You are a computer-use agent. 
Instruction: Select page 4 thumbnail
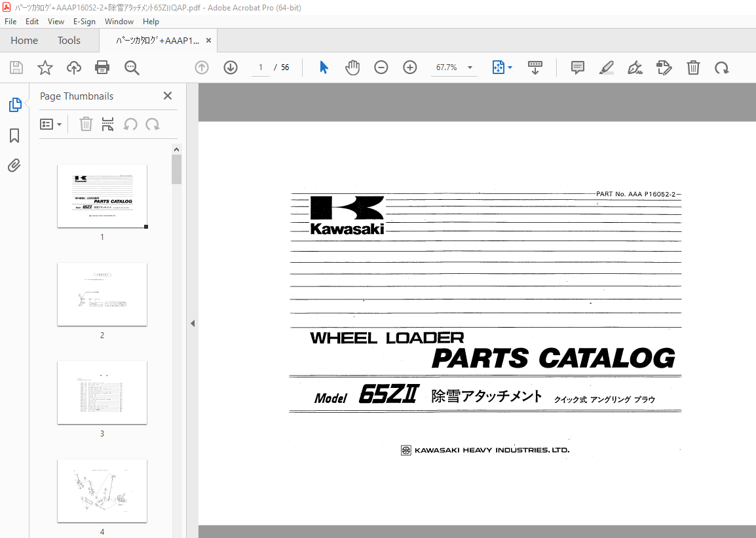click(102, 491)
